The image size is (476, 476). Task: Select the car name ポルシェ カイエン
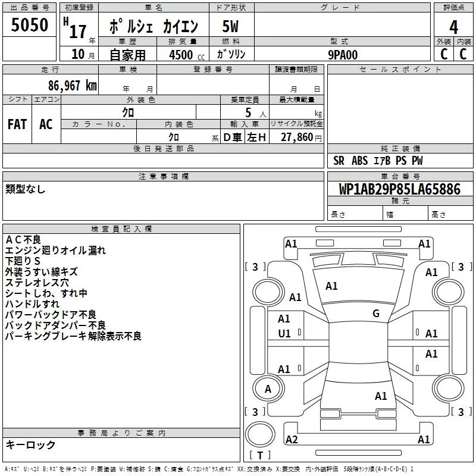(x=154, y=26)
